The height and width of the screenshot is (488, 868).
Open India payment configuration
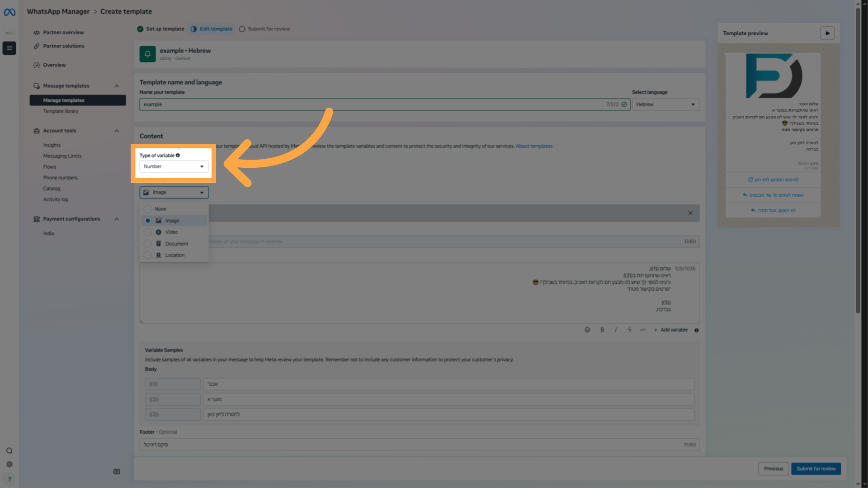[x=48, y=233]
